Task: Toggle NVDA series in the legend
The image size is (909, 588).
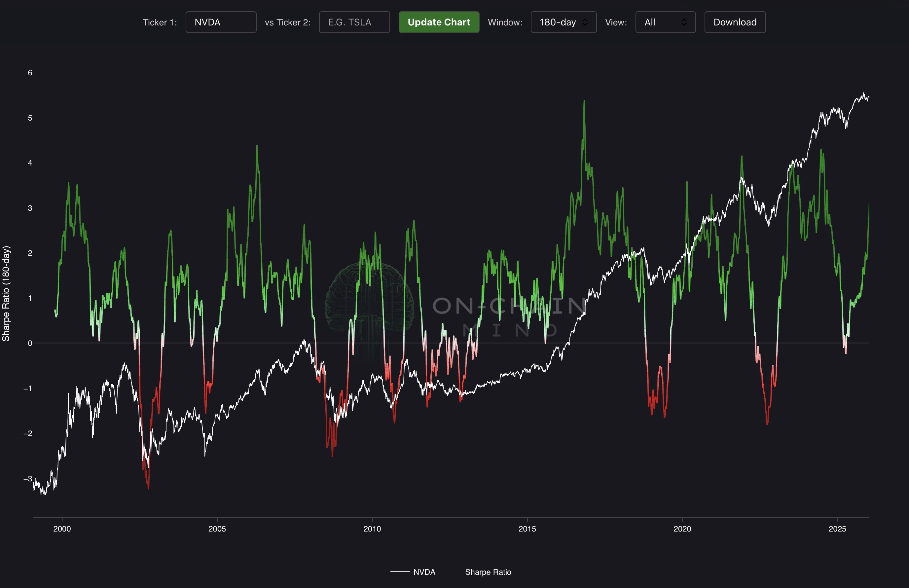Action: pos(424,572)
